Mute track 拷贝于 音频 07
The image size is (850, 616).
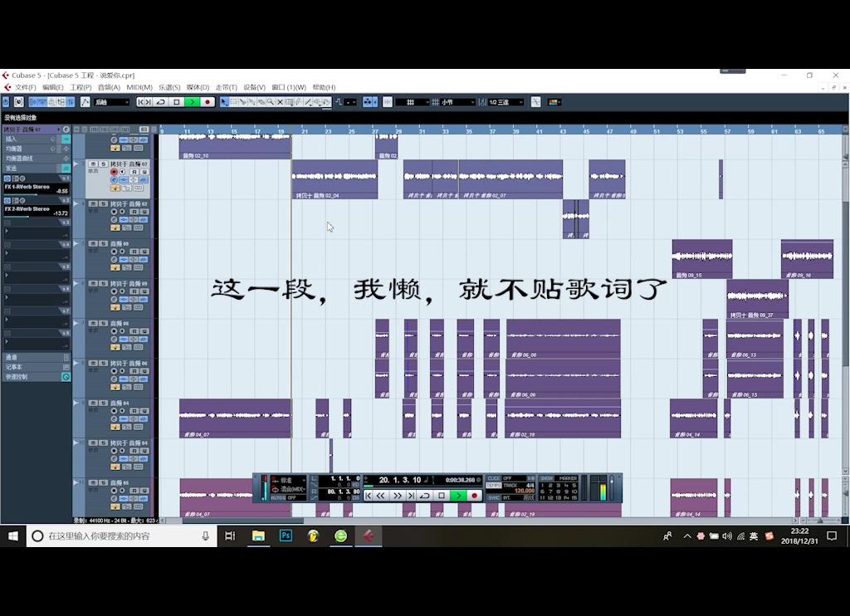(94, 164)
